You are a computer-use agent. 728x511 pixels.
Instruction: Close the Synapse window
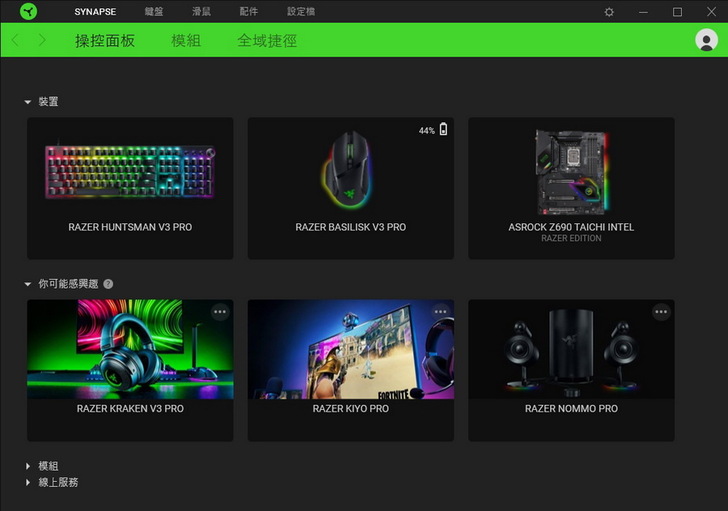tap(711, 12)
